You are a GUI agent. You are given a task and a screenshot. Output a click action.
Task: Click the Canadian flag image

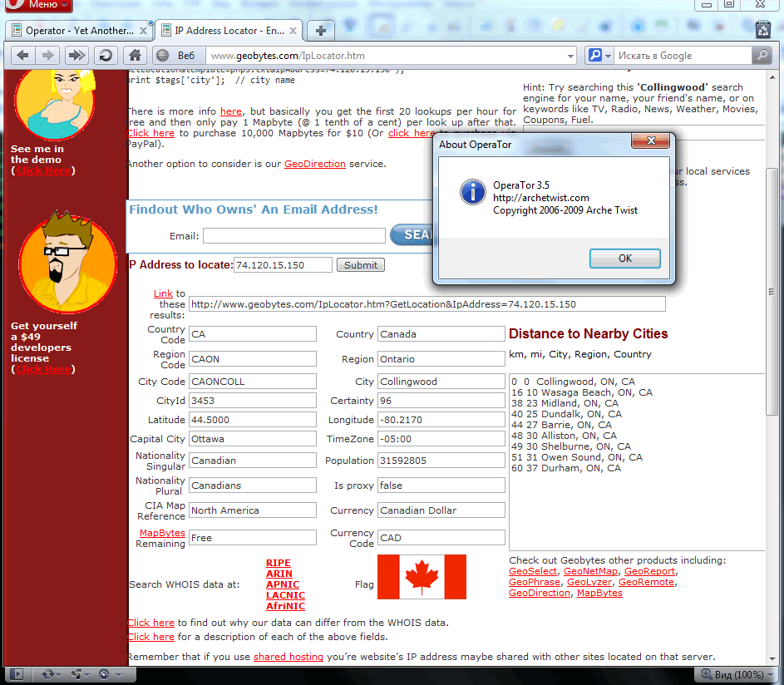(x=422, y=577)
